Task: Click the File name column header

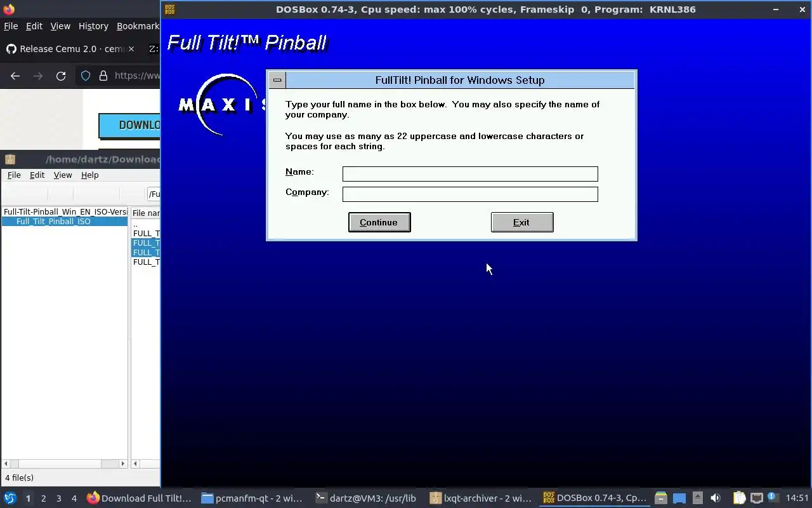Action: (x=146, y=213)
